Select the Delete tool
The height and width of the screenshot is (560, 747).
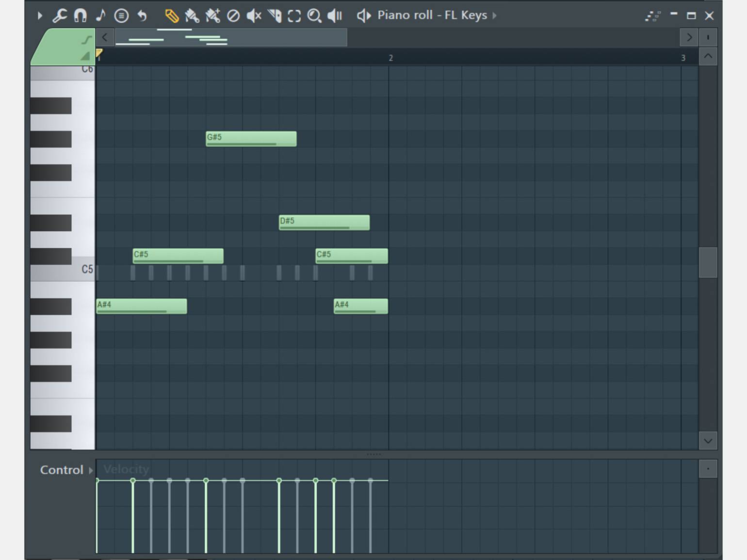233,16
